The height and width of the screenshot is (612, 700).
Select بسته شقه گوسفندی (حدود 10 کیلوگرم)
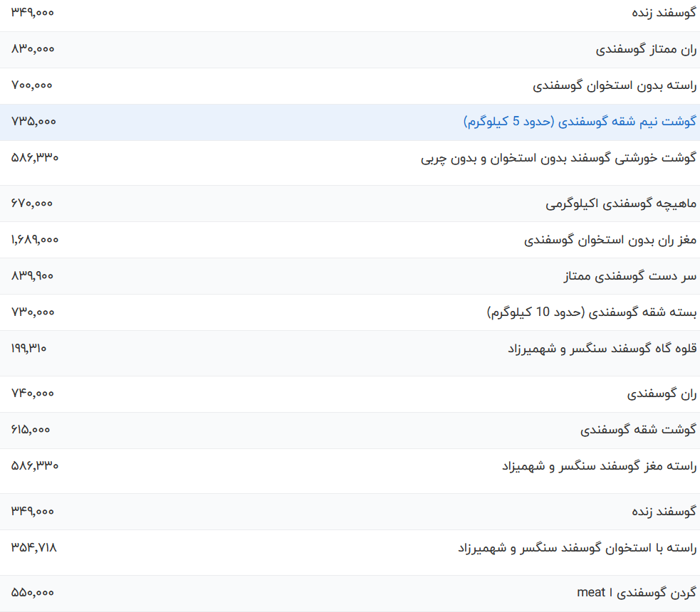coord(592,313)
